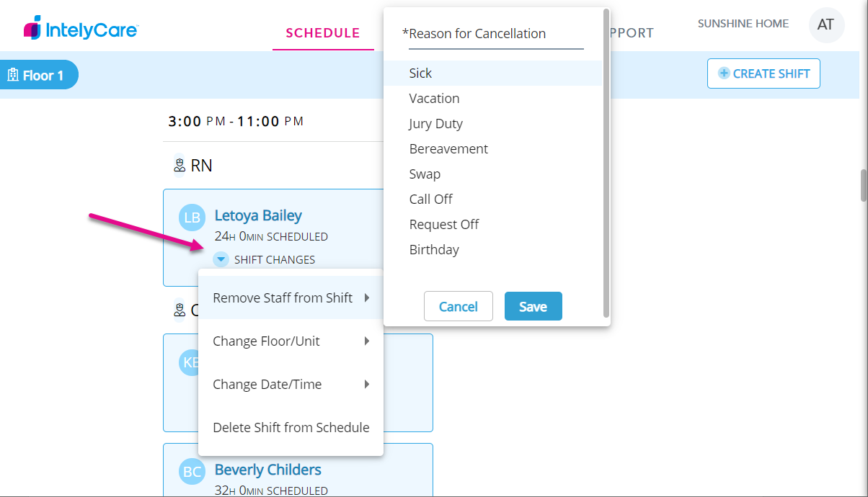Click the page vertical scrollbar thumb
The width and height of the screenshot is (868, 497).
tap(863, 186)
